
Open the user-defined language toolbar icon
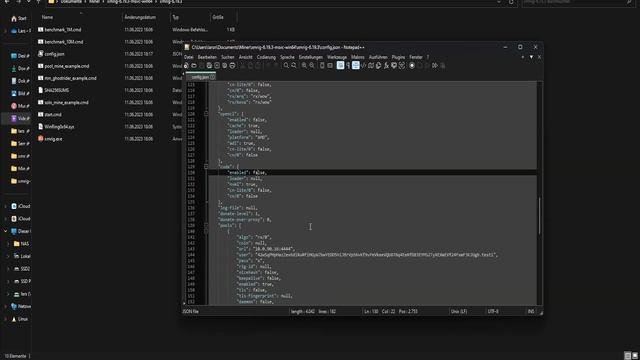(x=363, y=65)
